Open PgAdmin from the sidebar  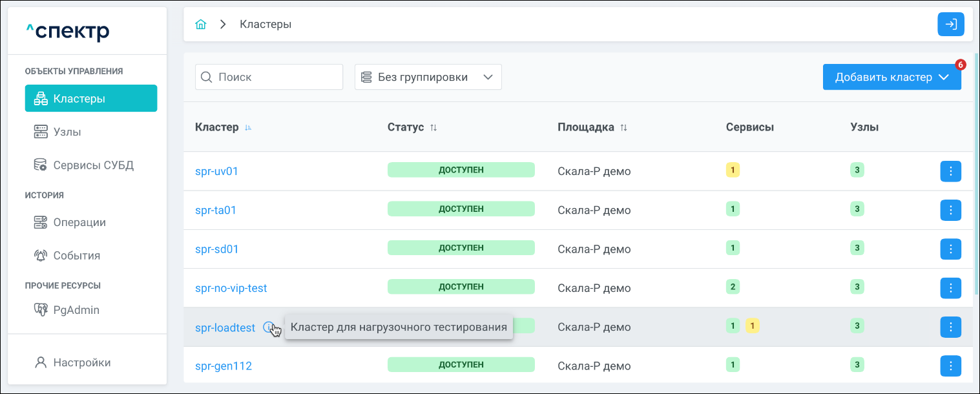click(x=76, y=310)
